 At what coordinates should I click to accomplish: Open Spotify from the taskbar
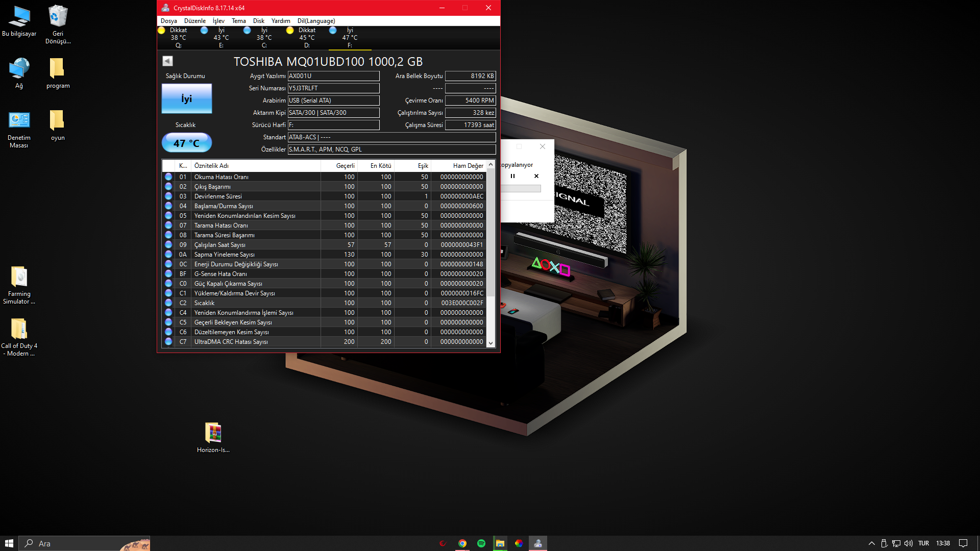[481, 543]
